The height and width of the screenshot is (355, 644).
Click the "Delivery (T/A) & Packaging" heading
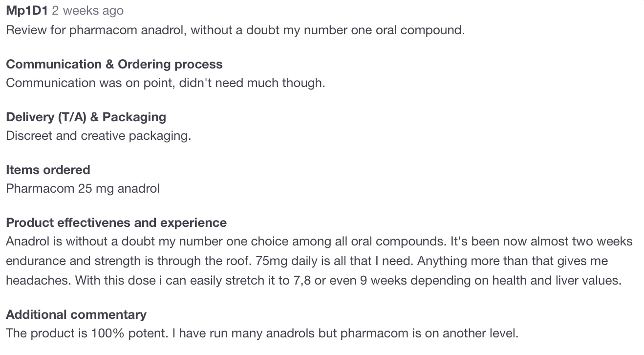[86, 117]
